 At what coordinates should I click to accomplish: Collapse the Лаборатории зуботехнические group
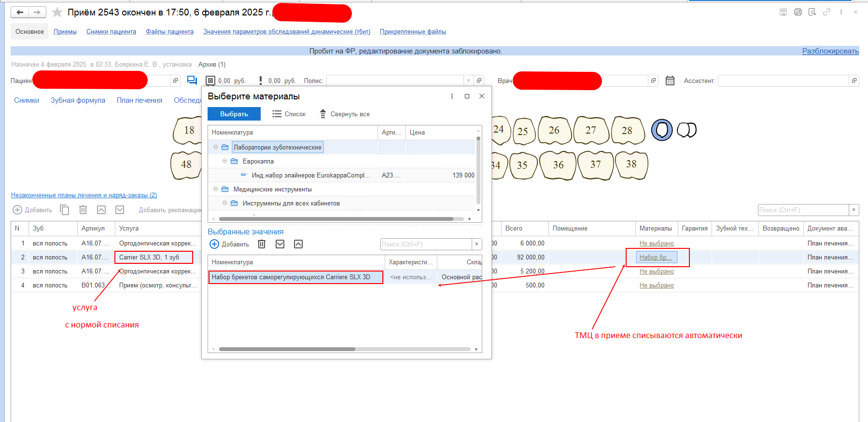(215, 147)
